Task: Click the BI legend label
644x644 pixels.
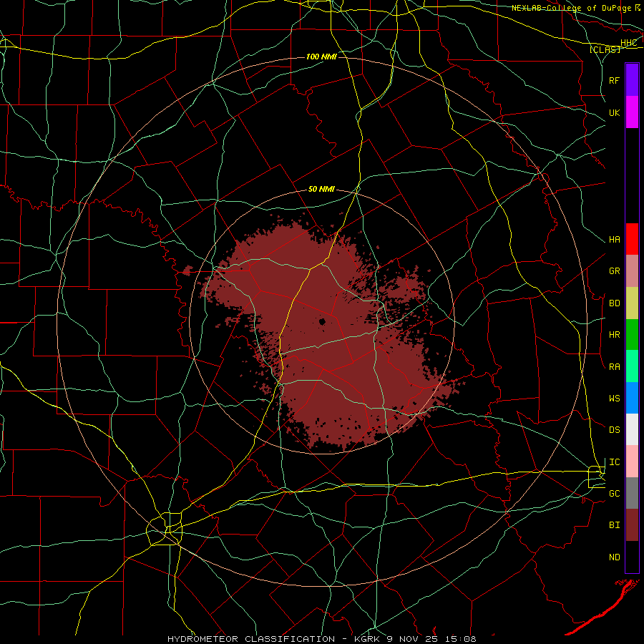Action: 614,525
